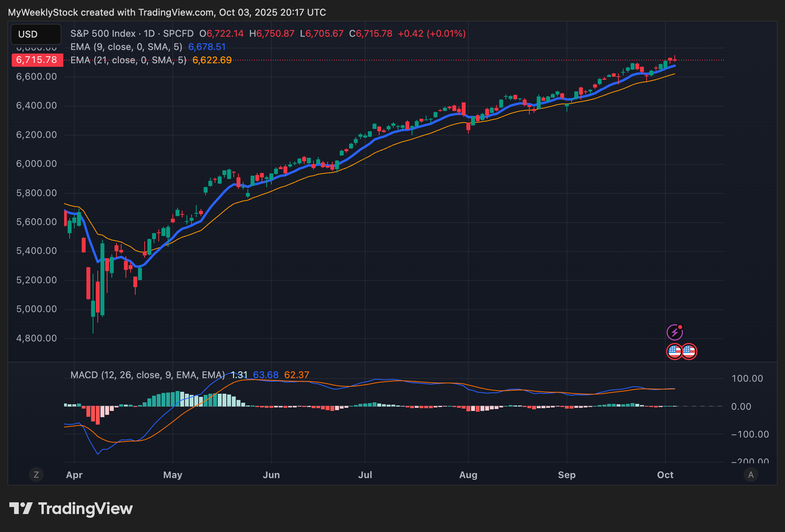Click the 6,000.00 price axis label
Screen dimensions: 785x532
click(36, 164)
